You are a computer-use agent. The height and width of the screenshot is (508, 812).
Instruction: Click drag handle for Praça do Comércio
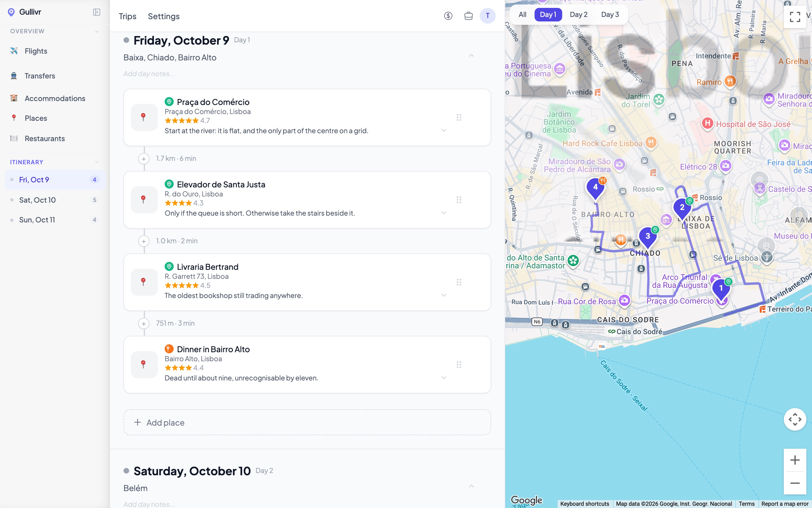[x=459, y=118]
